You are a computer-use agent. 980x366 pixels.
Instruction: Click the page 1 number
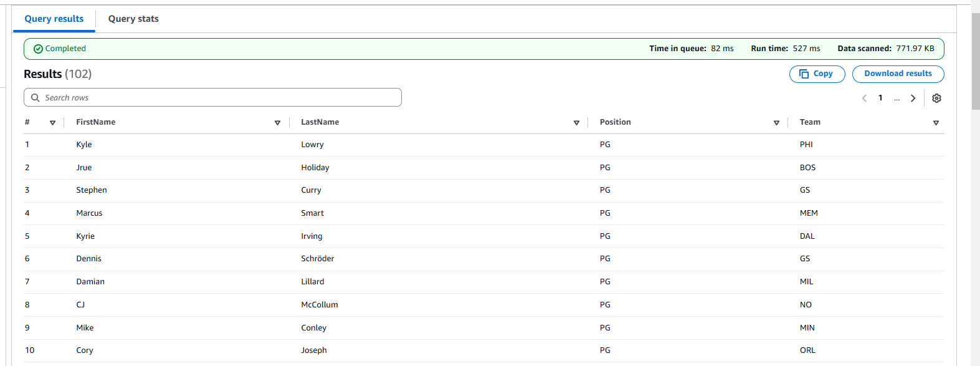pos(880,98)
